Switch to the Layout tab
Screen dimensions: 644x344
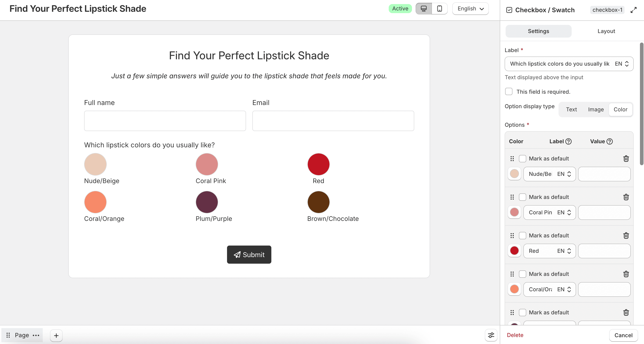[x=606, y=31]
